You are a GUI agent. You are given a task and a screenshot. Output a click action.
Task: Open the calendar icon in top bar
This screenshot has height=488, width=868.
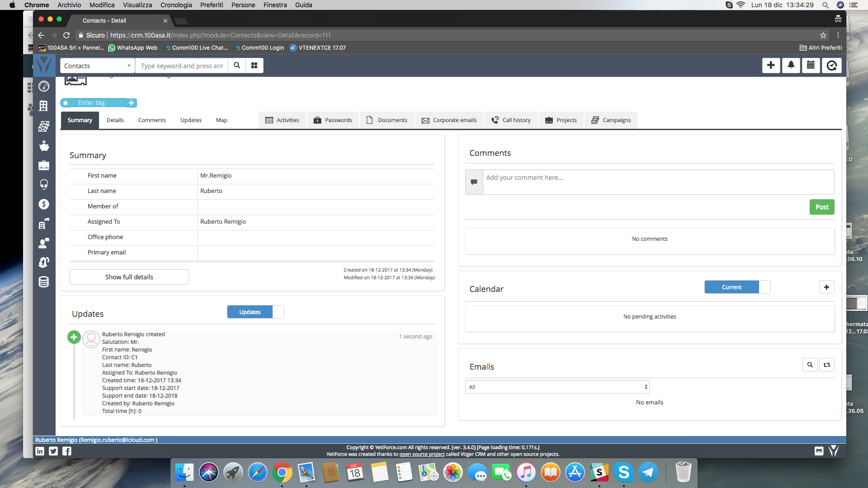click(x=811, y=66)
